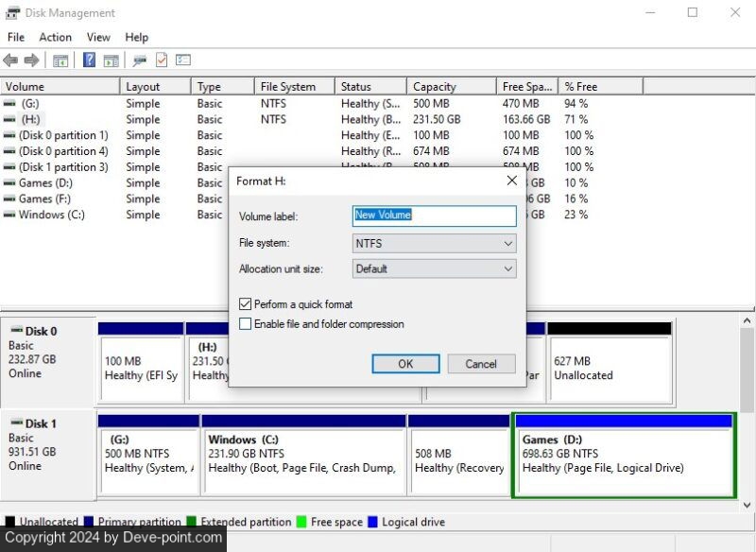Screen dimensions: 756x552
Task: Close the Format H: dialog with X
Action: click(x=511, y=181)
